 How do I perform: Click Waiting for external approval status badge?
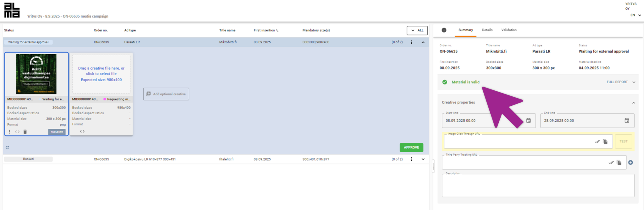(x=28, y=42)
